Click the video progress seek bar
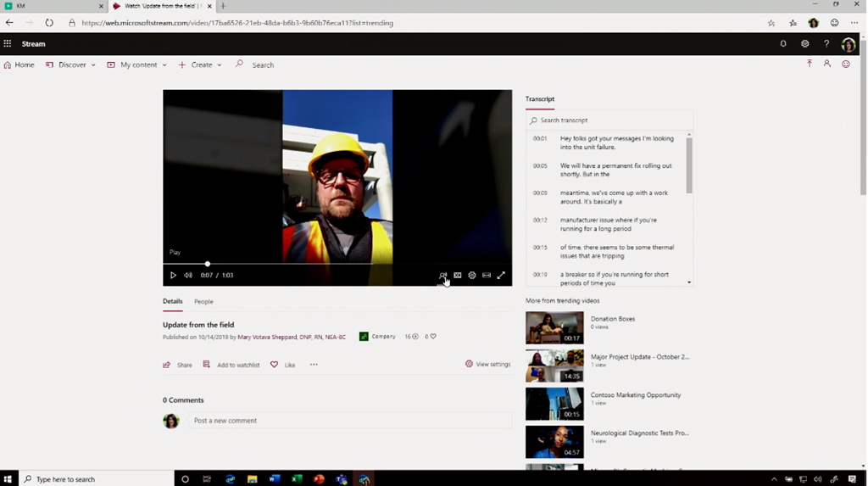Viewport: 868px width, 486px height. click(339, 264)
